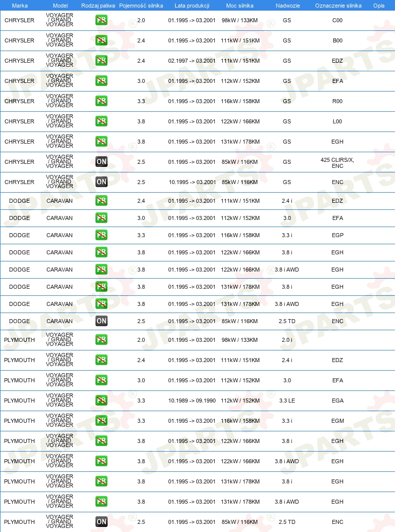Select petrol icon for Chrysler 3.0 EFA row

pyautogui.click(x=102, y=81)
